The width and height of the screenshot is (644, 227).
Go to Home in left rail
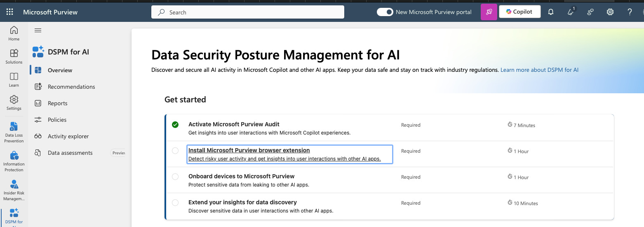coord(14,33)
